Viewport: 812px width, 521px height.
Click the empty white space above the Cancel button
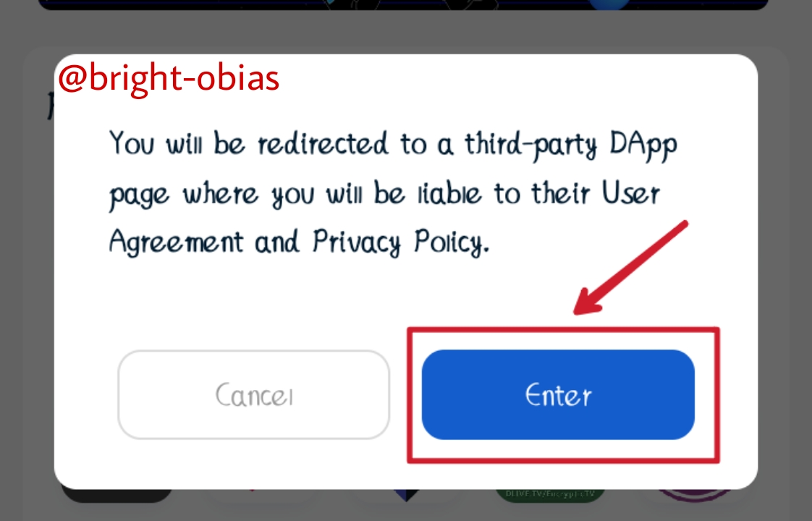254,305
